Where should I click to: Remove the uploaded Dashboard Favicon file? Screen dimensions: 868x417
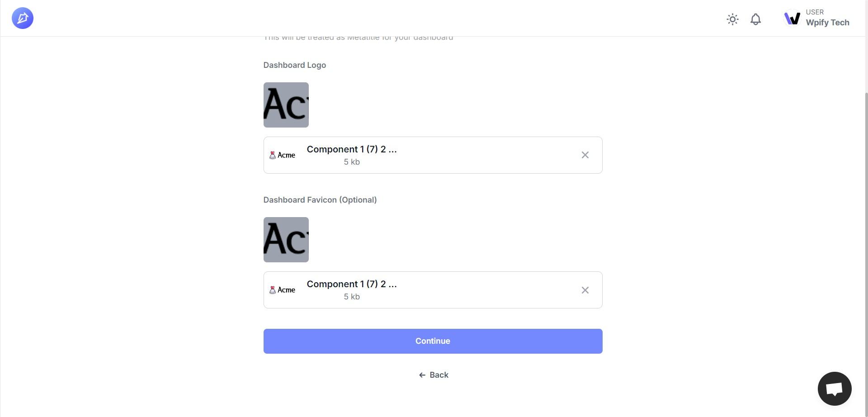(x=585, y=290)
